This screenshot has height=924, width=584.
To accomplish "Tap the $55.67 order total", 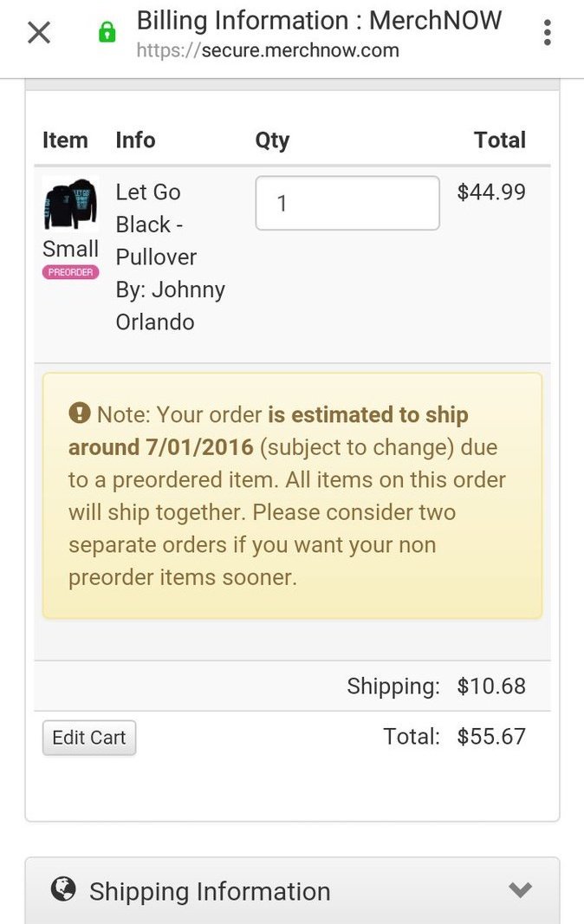I will click(x=491, y=737).
